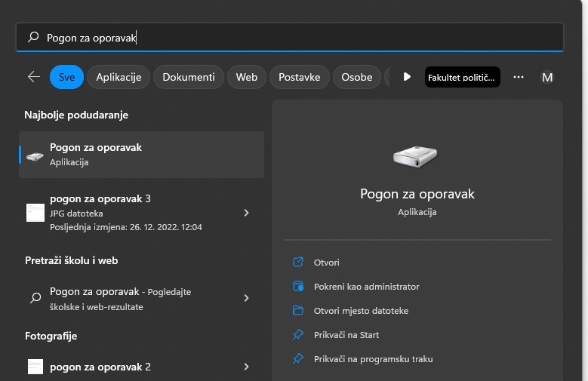Click thumbnail of pogon za oporavak 2
Viewport: 588px width, 381px height.
[35, 367]
